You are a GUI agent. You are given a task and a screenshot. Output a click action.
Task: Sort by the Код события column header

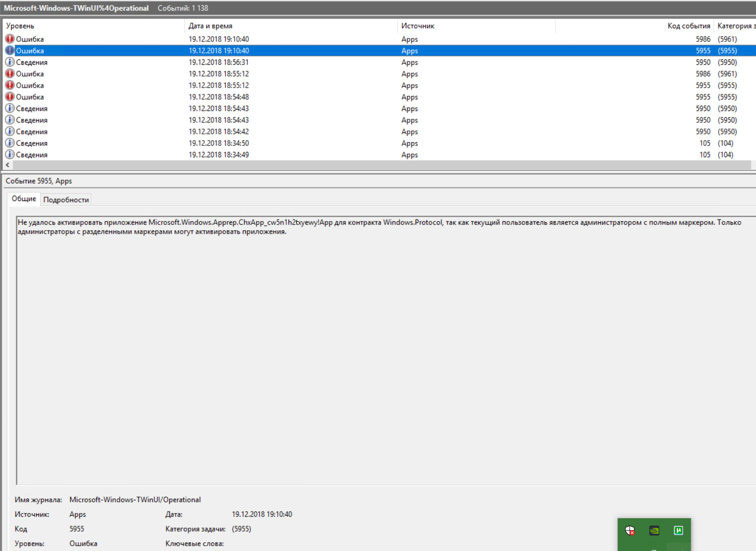coord(634,26)
